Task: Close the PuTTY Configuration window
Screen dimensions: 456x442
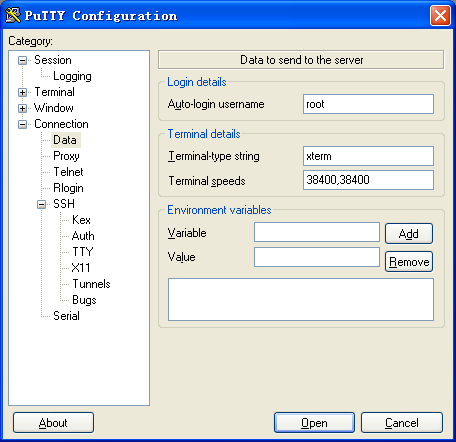Action: (x=440, y=16)
